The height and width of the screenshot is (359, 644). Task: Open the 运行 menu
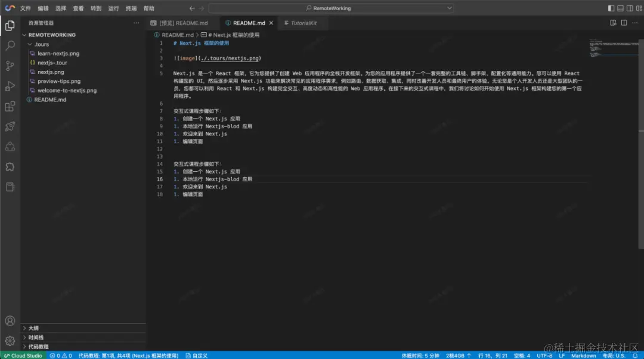(x=114, y=8)
